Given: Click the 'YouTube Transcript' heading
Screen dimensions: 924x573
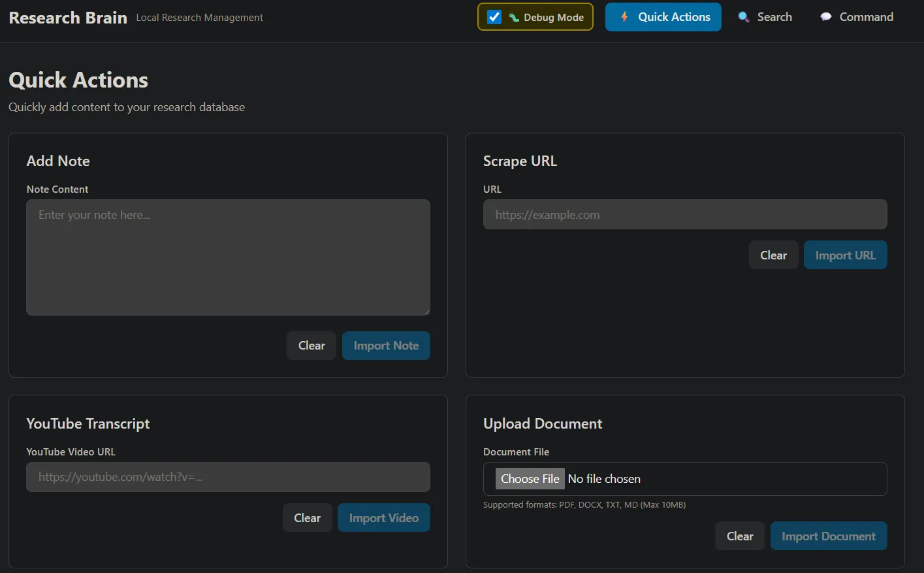Looking at the screenshot, I should pyautogui.click(x=88, y=423).
